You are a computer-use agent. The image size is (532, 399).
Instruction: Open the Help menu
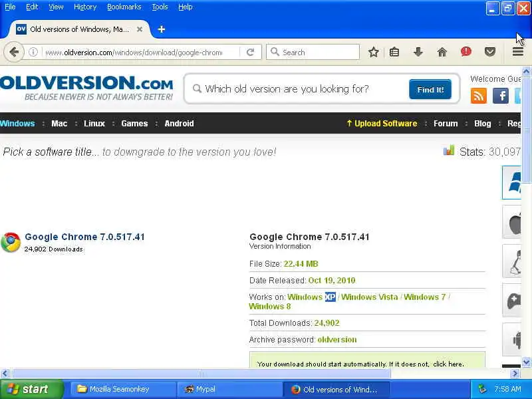186,7
